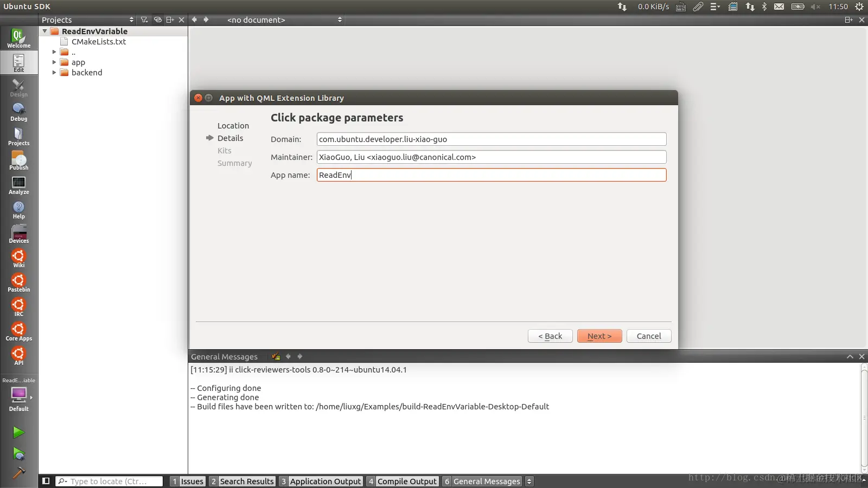The image size is (868, 488).
Task: Select the Location wizard step
Action: click(233, 126)
